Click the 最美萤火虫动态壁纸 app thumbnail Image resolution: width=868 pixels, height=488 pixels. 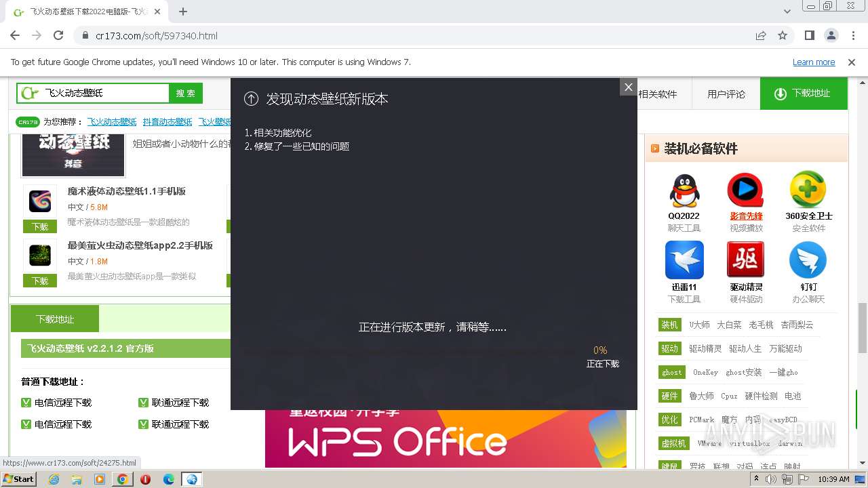40,256
